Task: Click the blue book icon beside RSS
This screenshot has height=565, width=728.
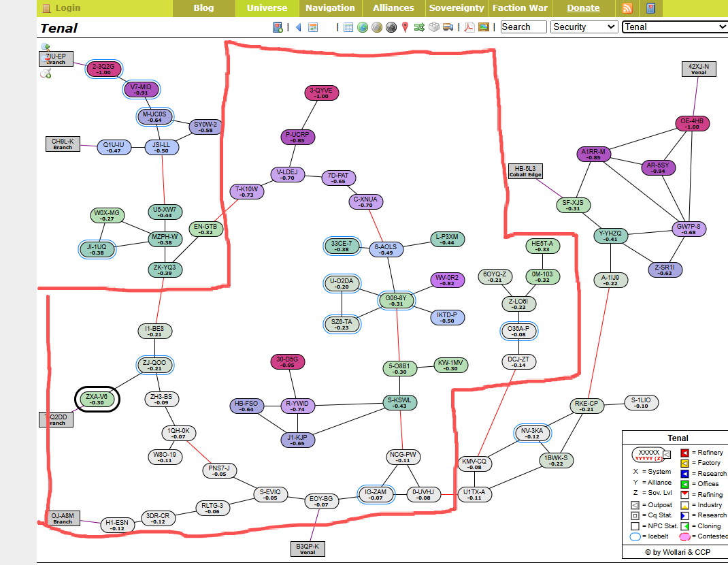Action: [650, 8]
